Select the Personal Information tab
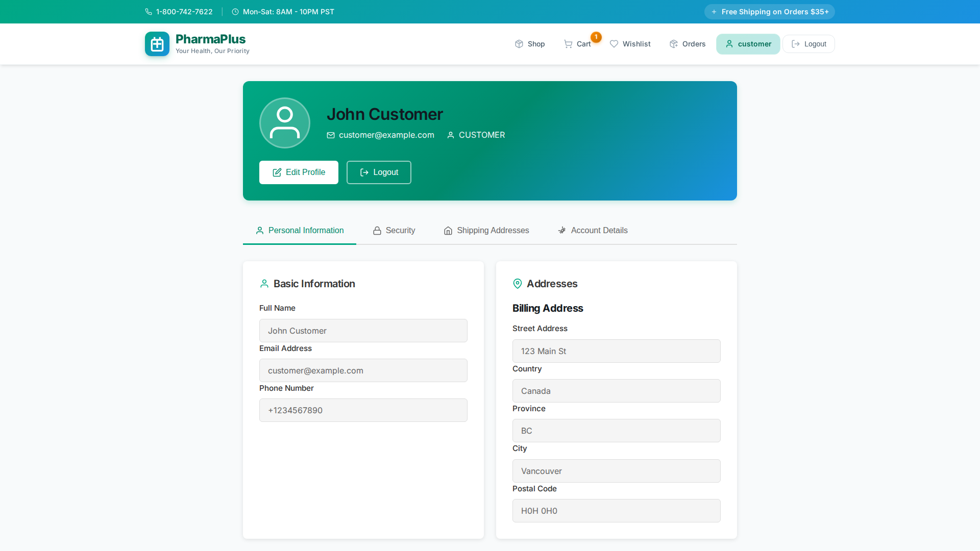Viewport: 980px width, 551px height. (x=300, y=231)
